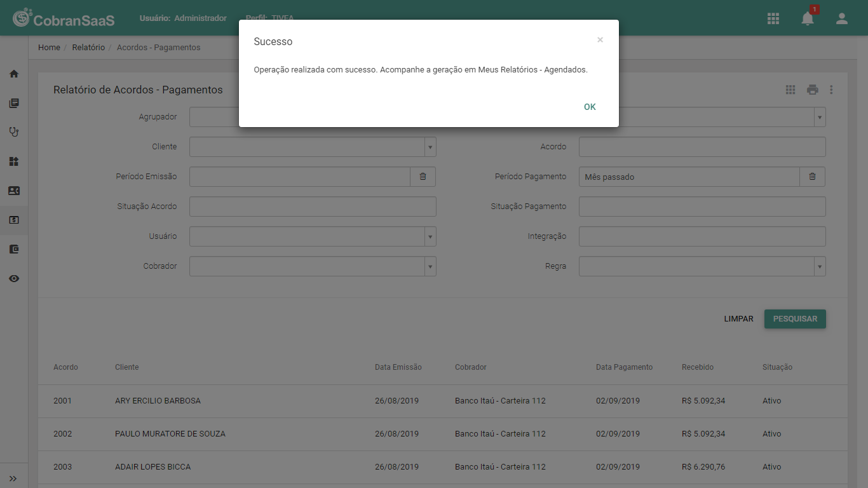Sort by the Data Pagamento column header
This screenshot has height=488, width=868.
point(624,367)
